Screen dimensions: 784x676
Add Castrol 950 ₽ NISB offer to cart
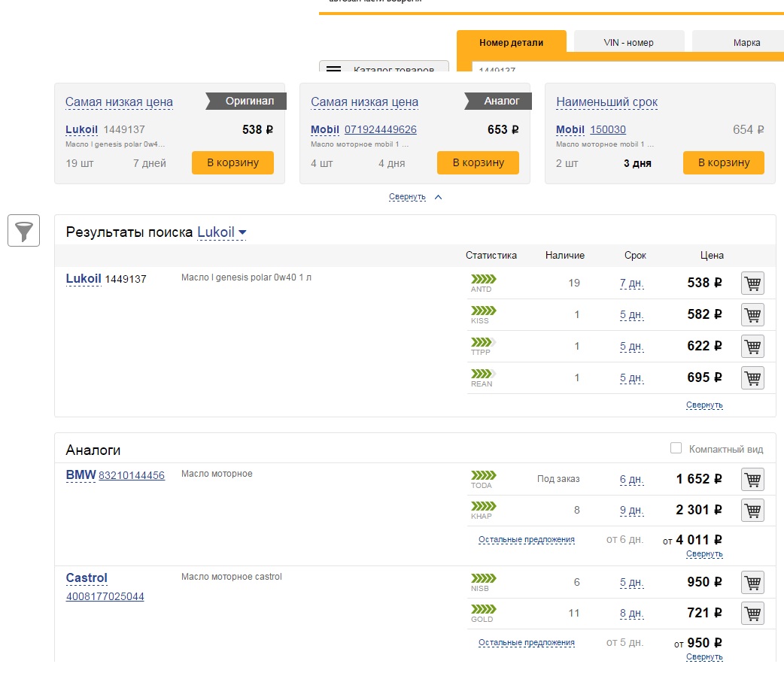pos(752,582)
